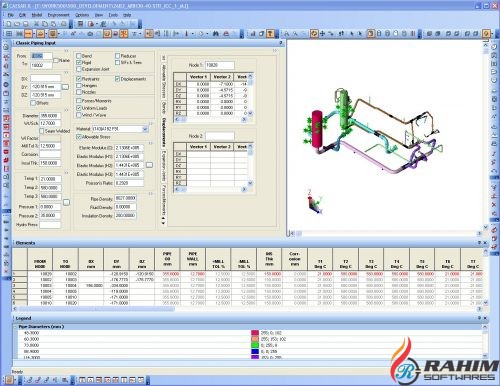Open the Model menu
This screenshot has height=386, width=500.
pos(37,15)
